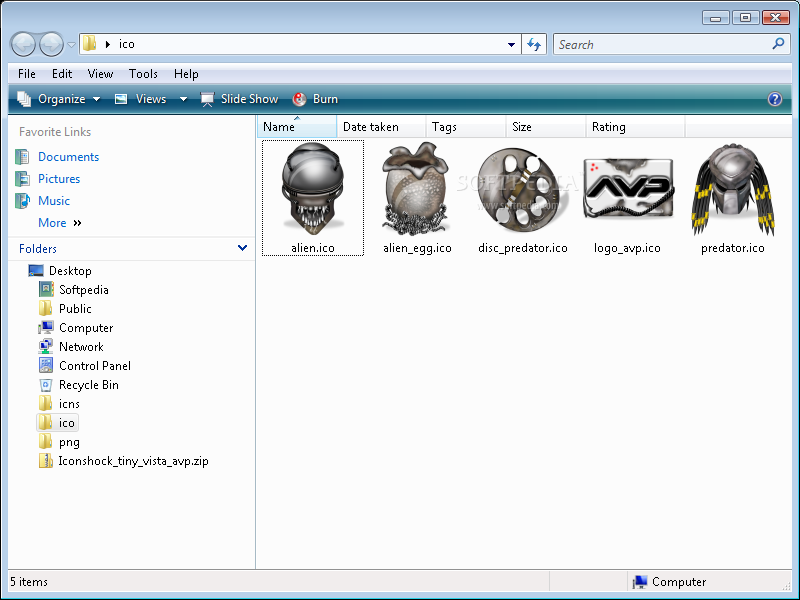This screenshot has width=800, height=600.
Task: Click the folder icon in address bar
Action: (89, 43)
